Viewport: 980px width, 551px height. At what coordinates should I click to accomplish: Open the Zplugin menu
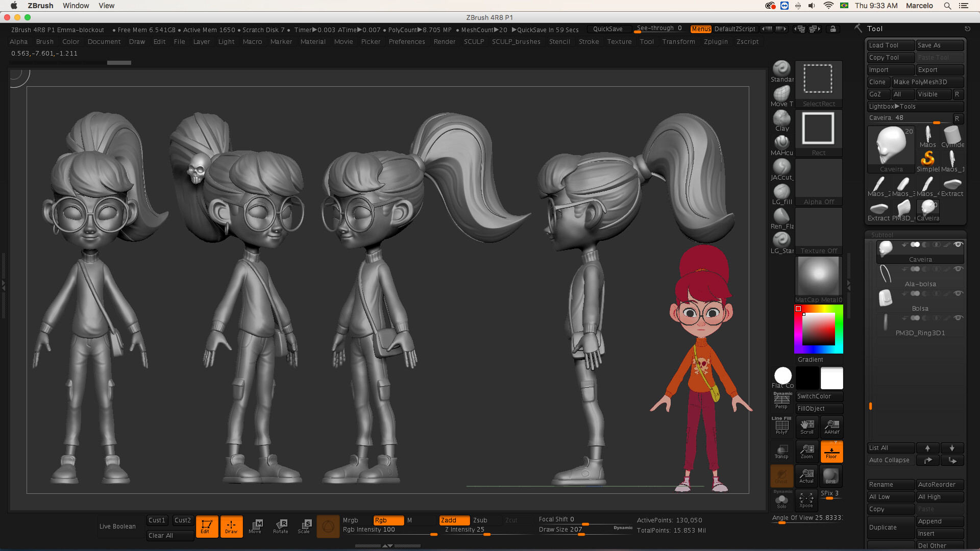pos(716,41)
